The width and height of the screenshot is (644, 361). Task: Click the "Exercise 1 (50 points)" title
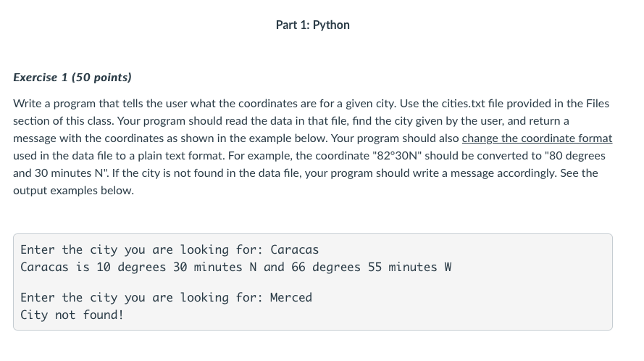(x=72, y=78)
